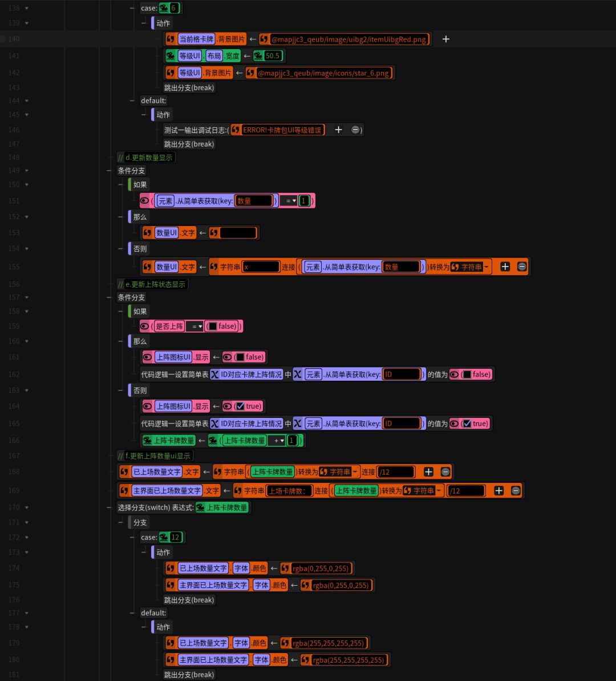The image size is (616, 681).
Task: Toggle the false checkbox on line 162 value
Action: (x=467, y=374)
